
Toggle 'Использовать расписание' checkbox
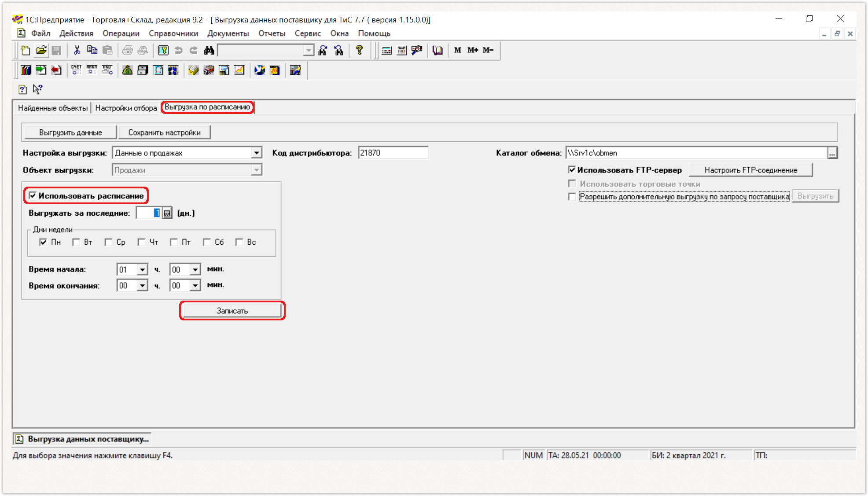(x=33, y=195)
